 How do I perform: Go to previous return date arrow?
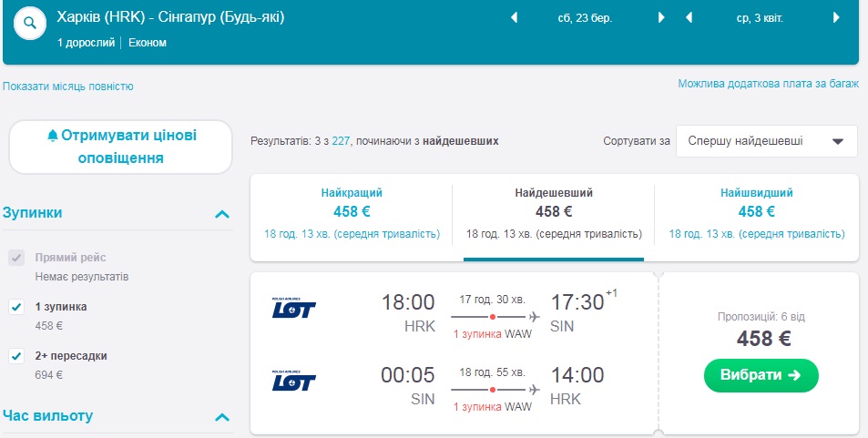pyautogui.click(x=689, y=17)
